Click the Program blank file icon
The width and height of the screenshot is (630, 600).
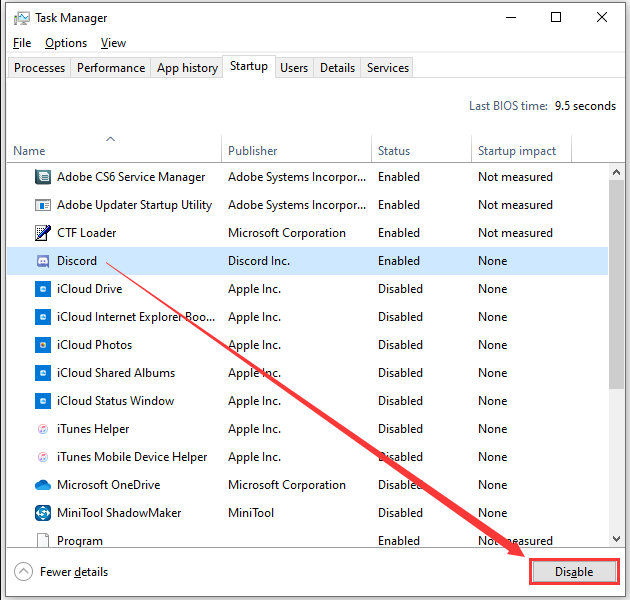[43, 541]
